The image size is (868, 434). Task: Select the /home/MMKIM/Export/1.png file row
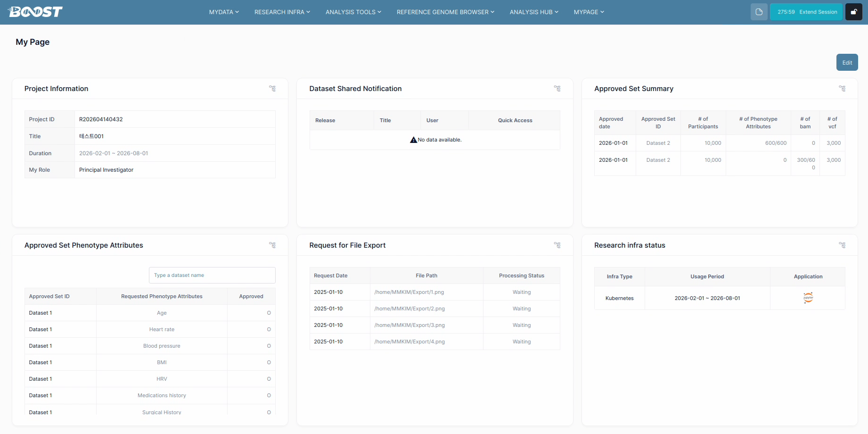434,292
